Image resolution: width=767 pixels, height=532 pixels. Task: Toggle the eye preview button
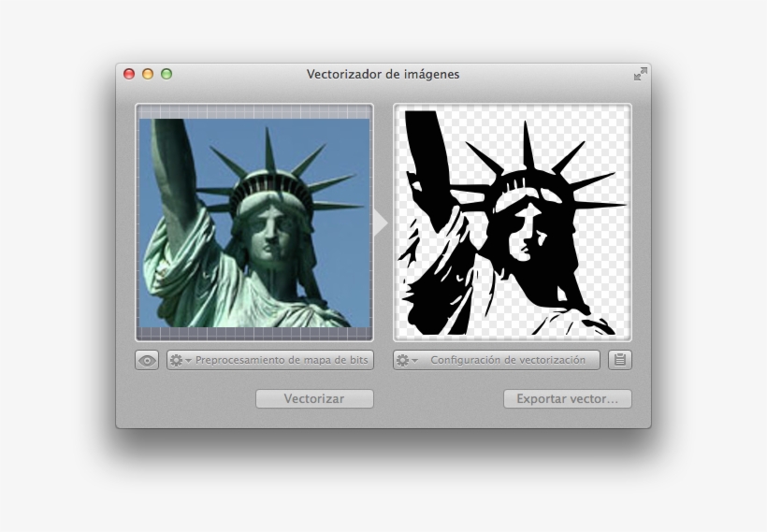(147, 360)
